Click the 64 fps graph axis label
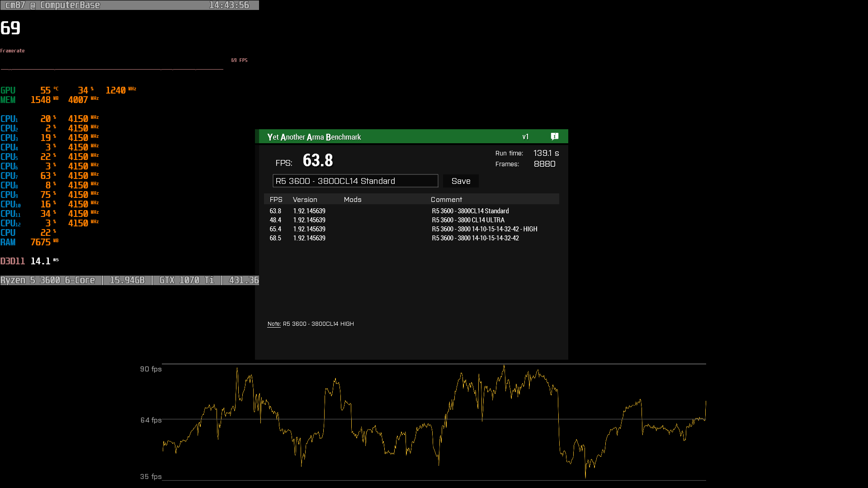Viewport: 868px width, 488px height. 151,420
